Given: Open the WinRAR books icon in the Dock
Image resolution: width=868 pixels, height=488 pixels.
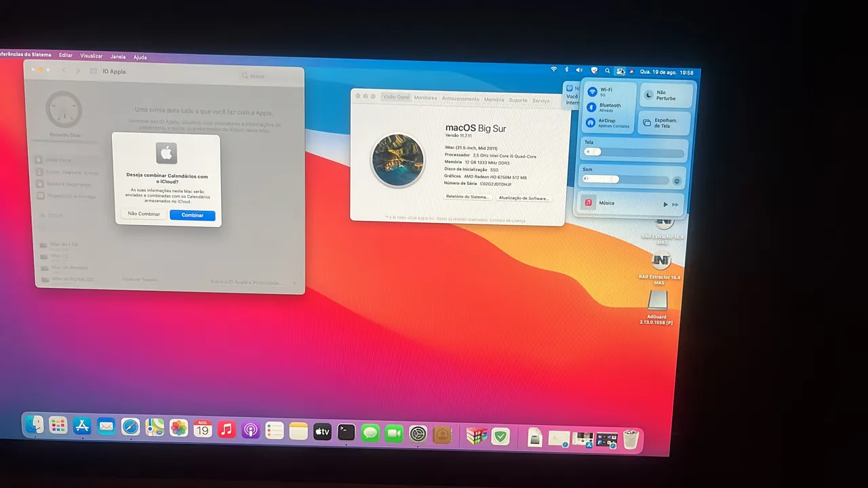Looking at the screenshot, I should click(x=477, y=436).
